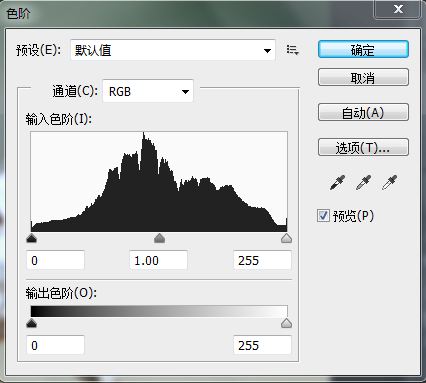Screen dimensions: 426x383
Task: Click the input midtone gray slider
Action: [x=160, y=238]
